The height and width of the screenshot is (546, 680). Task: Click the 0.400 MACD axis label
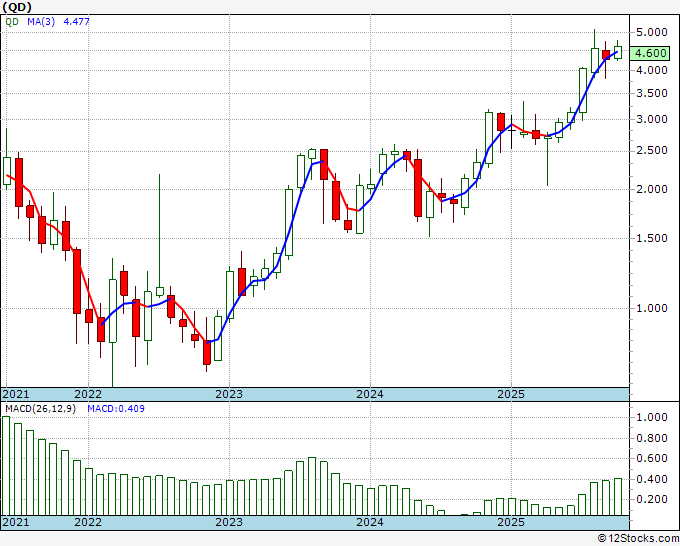click(x=651, y=479)
